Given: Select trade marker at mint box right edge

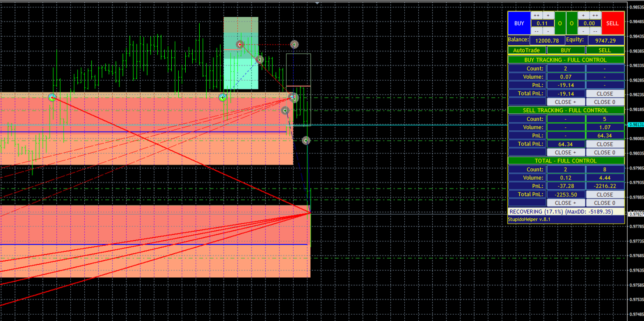Looking at the screenshot, I should click(259, 60).
